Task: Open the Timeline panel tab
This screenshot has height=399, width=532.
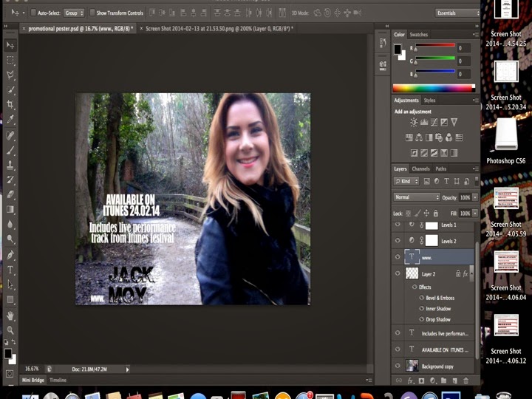Action: pos(58,380)
